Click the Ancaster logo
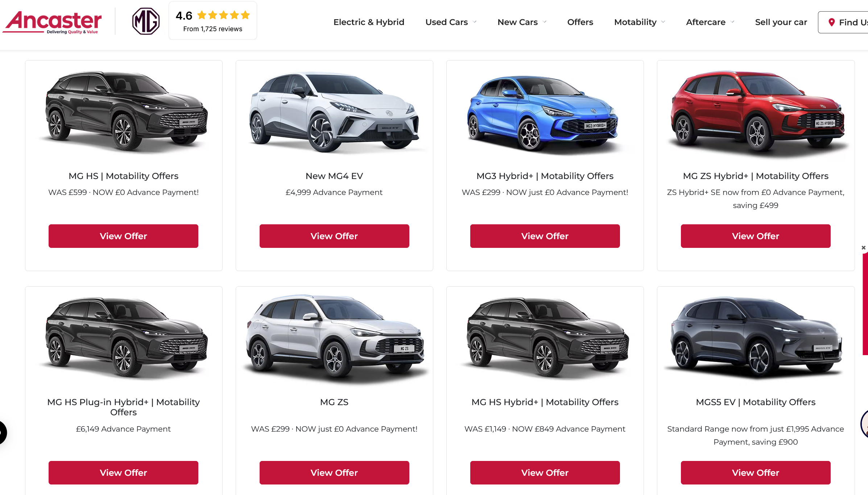868x495 pixels. pyautogui.click(x=52, y=22)
